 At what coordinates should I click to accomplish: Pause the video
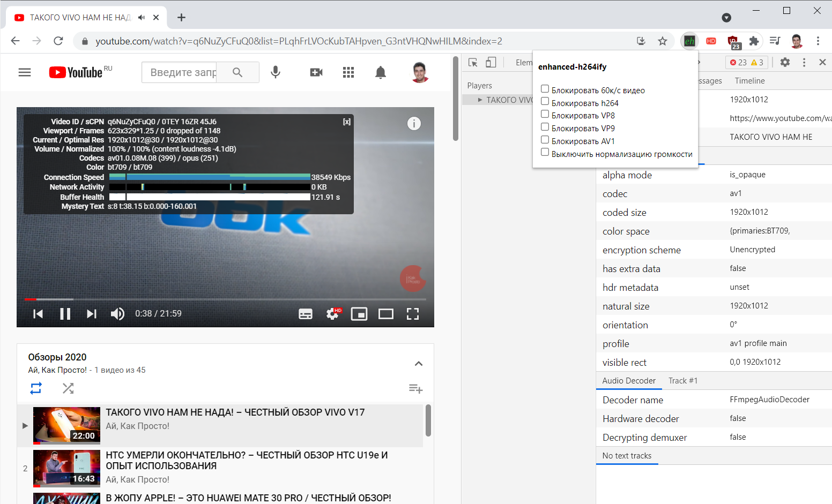click(x=65, y=314)
